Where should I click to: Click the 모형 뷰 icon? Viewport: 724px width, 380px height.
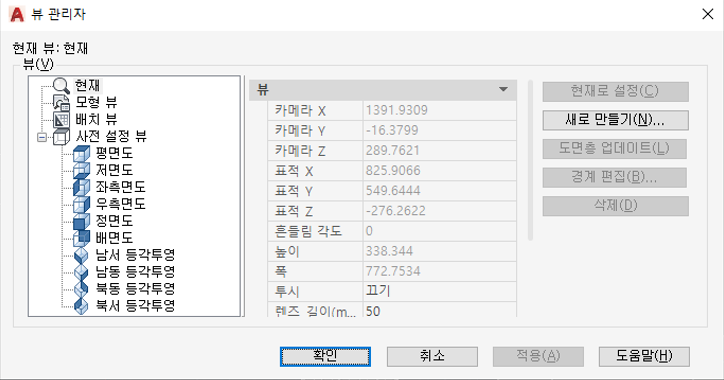[61, 102]
